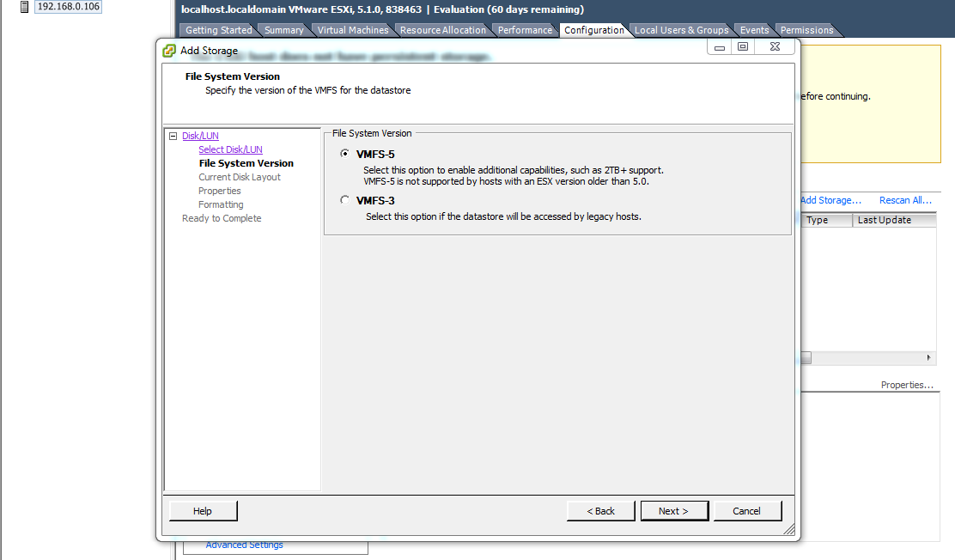Open wizard Help
Viewport: 955px width, 560px height.
(203, 511)
